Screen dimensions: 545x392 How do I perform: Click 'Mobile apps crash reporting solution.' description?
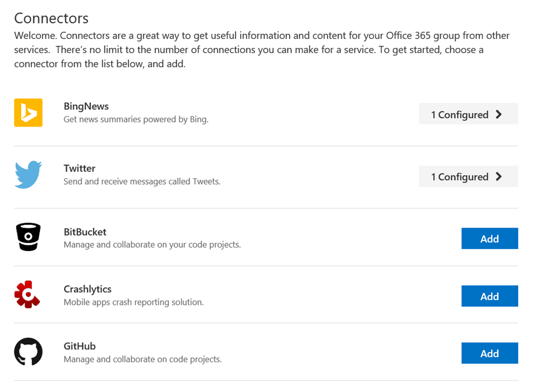(x=134, y=303)
